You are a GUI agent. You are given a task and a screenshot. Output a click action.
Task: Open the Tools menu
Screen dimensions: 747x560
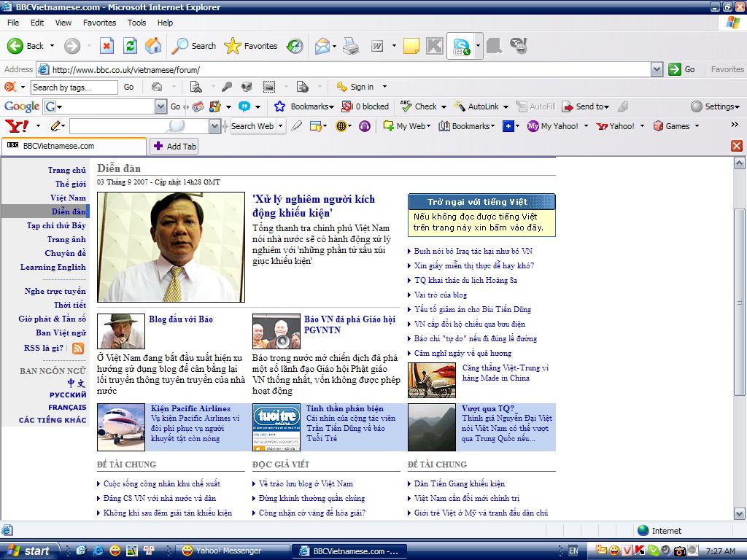coord(136,23)
